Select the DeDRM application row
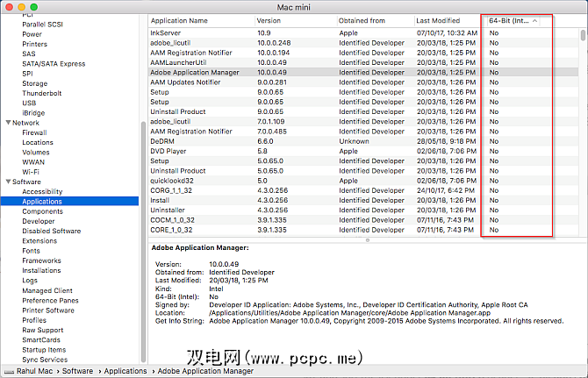This screenshot has height=378, width=588. coord(363,141)
